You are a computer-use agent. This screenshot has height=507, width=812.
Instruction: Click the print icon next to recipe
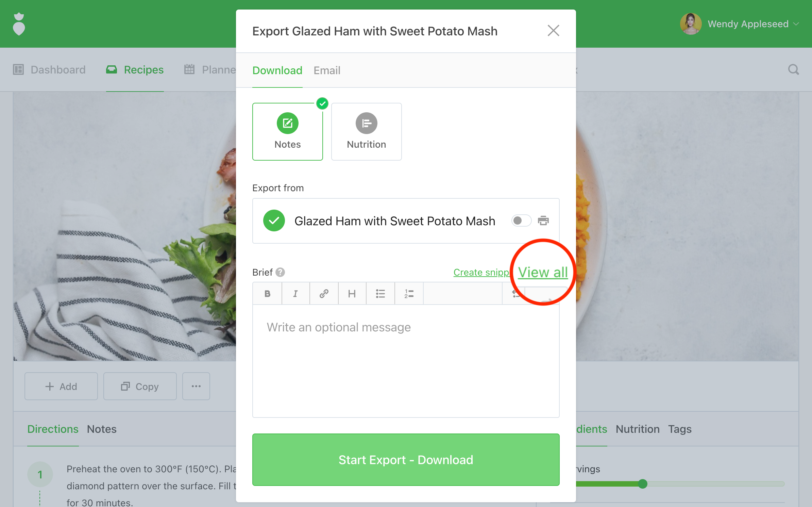coord(543,221)
